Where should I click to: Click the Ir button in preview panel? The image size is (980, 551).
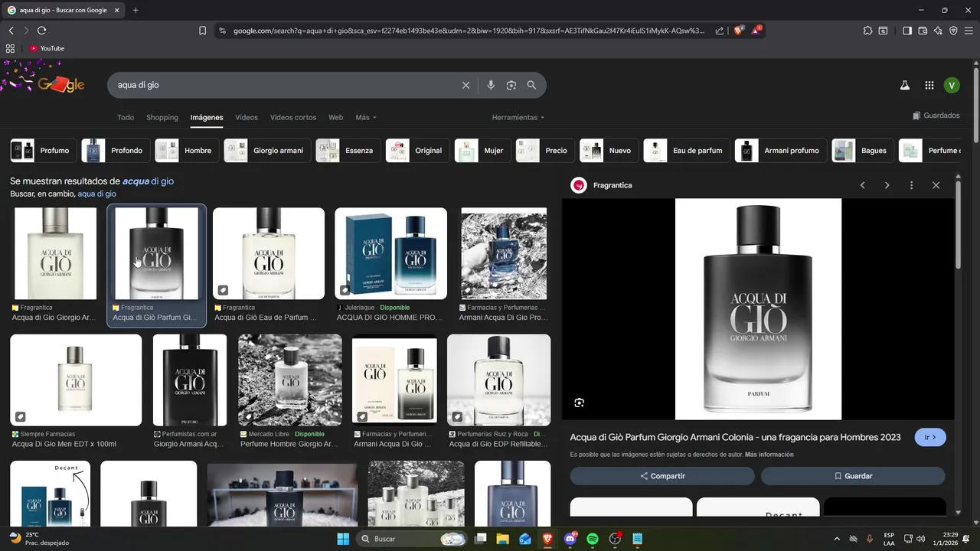pos(930,437)
